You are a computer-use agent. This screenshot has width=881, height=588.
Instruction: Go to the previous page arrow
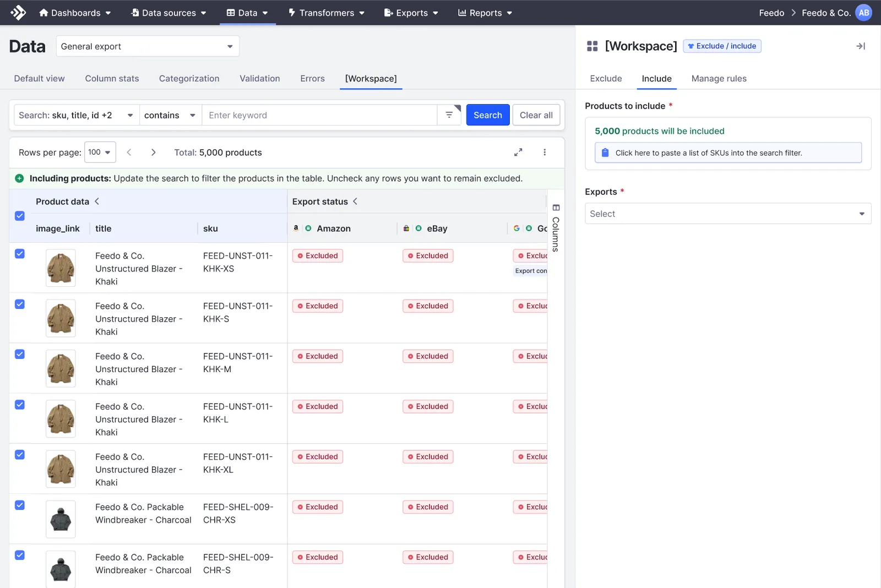click(129, 153)
